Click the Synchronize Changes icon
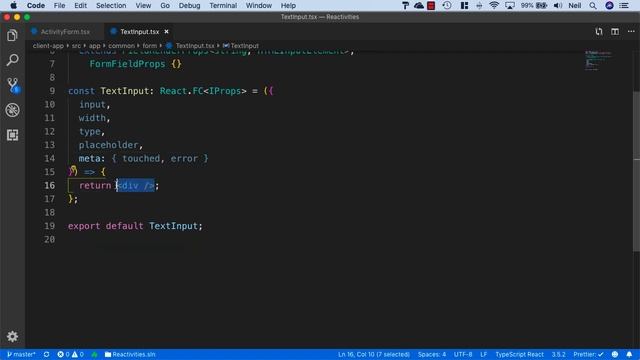This screenshot has width=640, height=360. pos(47,354)
